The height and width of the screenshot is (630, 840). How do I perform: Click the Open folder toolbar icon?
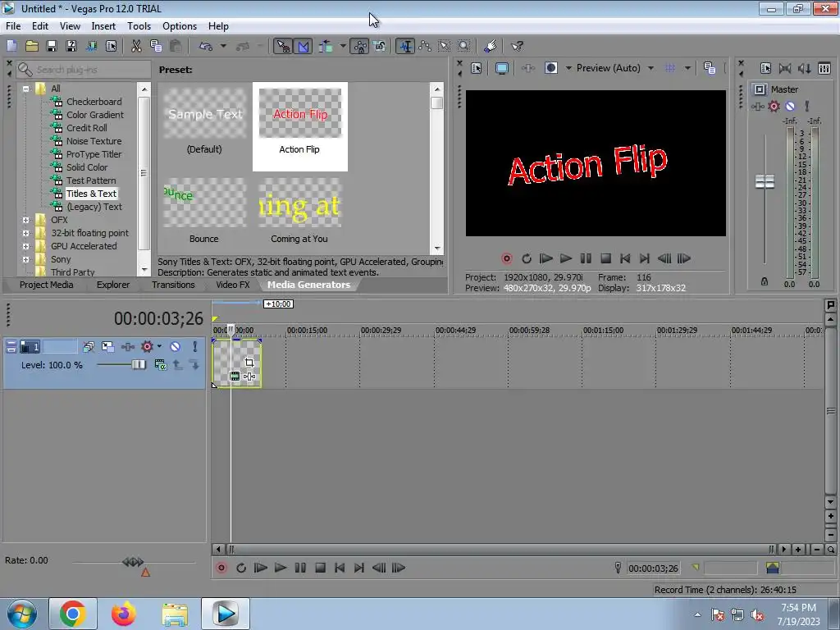tap(32, 47)
